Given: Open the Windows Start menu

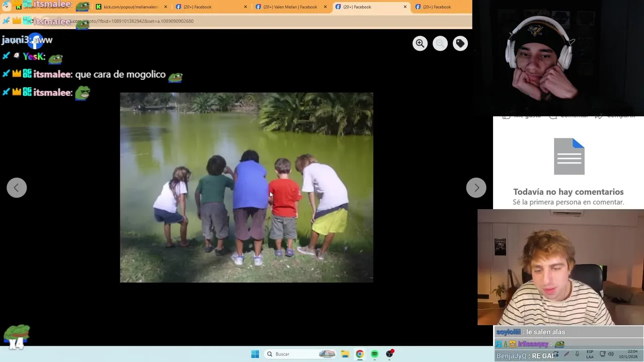Looking at the screenshot, I should [255, 354].
